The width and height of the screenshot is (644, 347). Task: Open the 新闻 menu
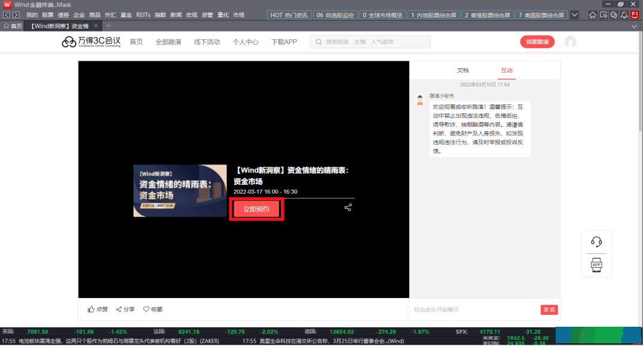176,15
